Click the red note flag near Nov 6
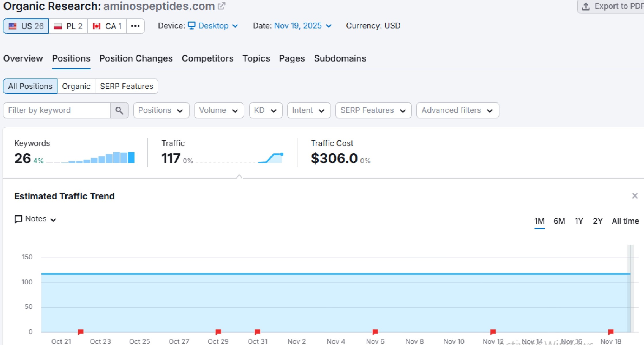 pos(375,332)
